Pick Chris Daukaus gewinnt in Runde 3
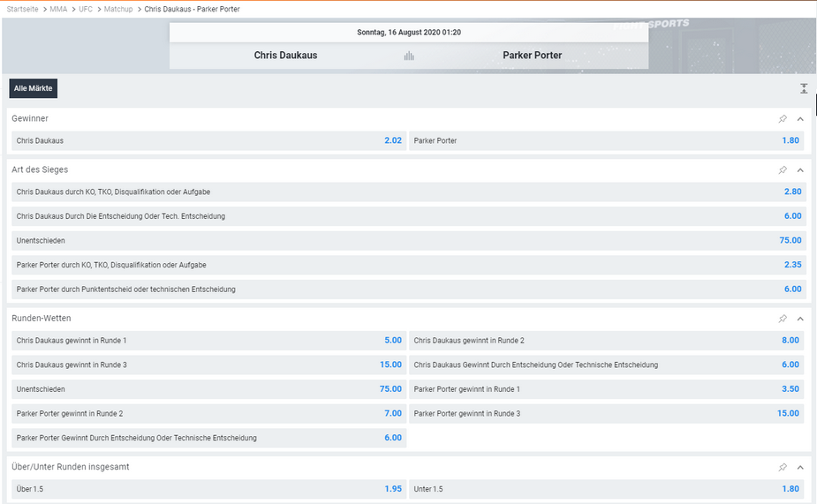 point(209,365)
